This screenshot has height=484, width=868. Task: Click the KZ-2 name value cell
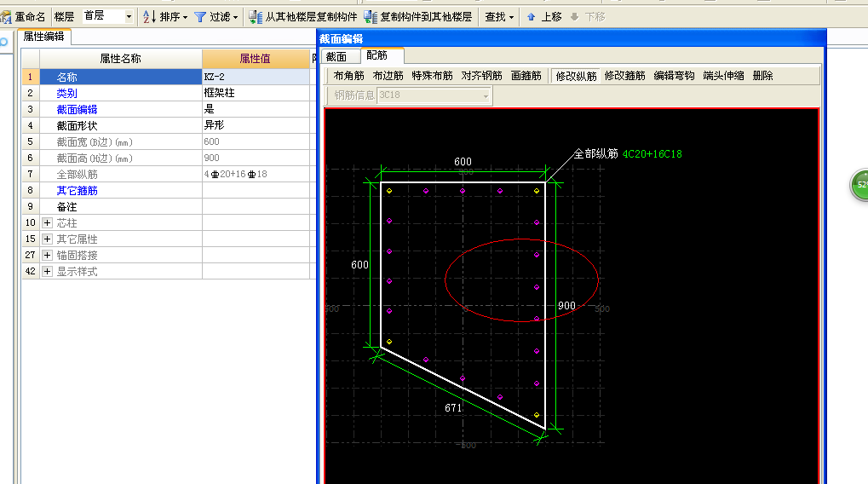pyautogui.click(x=256, y=77)
